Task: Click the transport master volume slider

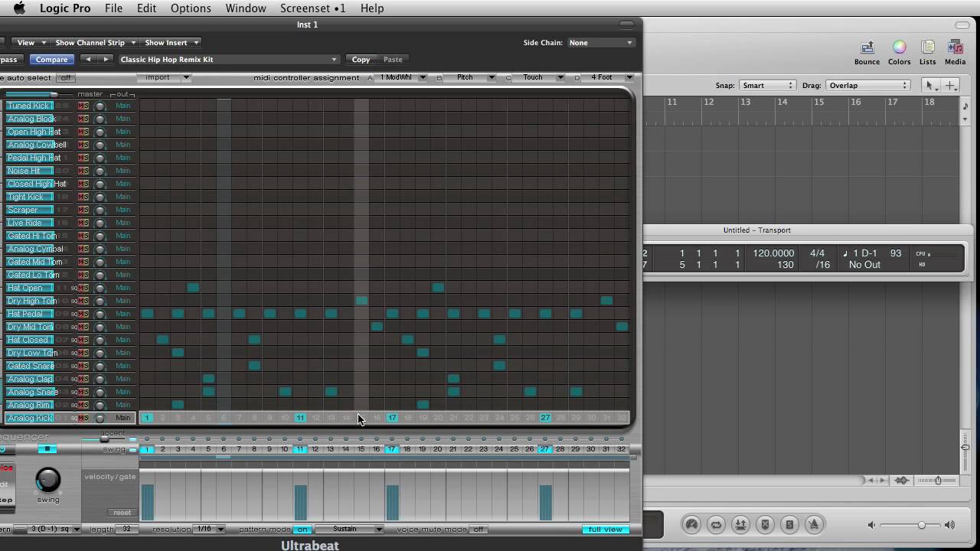Action: [x=911, y=525]
